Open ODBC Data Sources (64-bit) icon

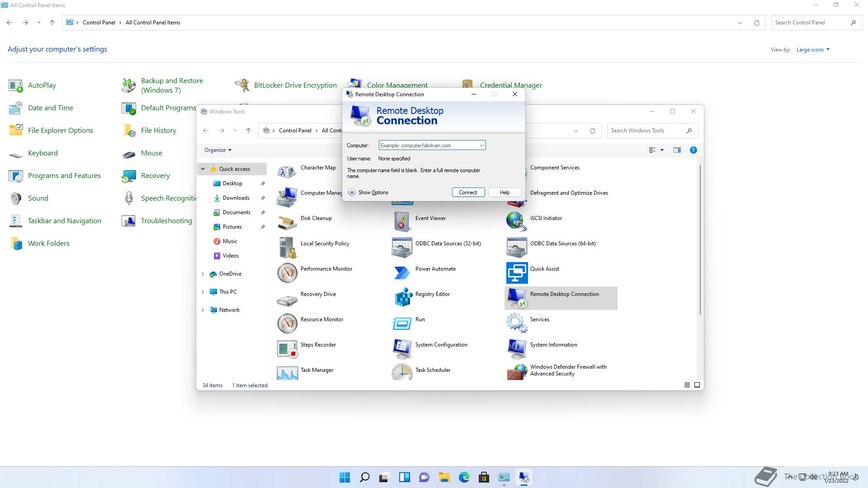[517, 247]
